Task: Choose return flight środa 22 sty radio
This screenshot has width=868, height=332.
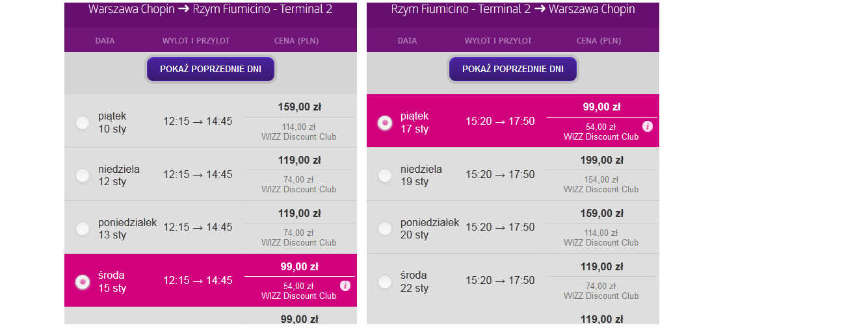Action: tap(385, 281)
